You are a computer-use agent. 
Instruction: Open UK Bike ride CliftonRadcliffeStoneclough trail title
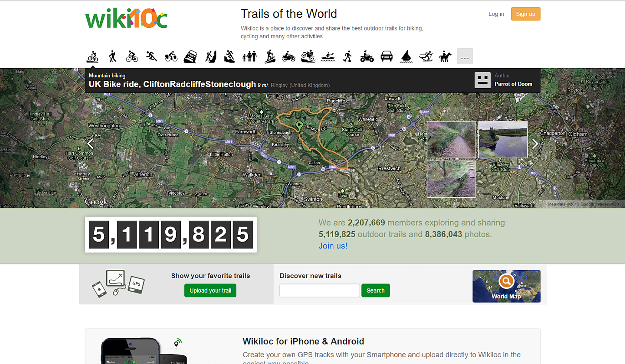172,84
